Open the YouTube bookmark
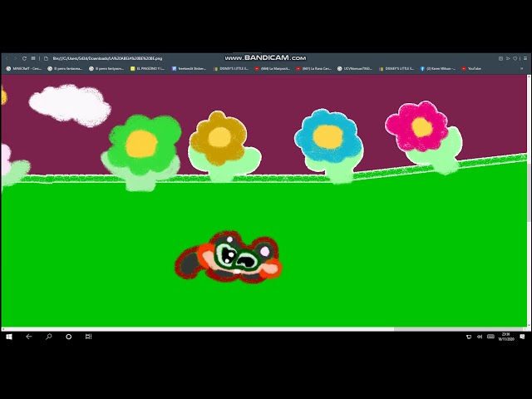532x399 pixels. tap(471, 68)
